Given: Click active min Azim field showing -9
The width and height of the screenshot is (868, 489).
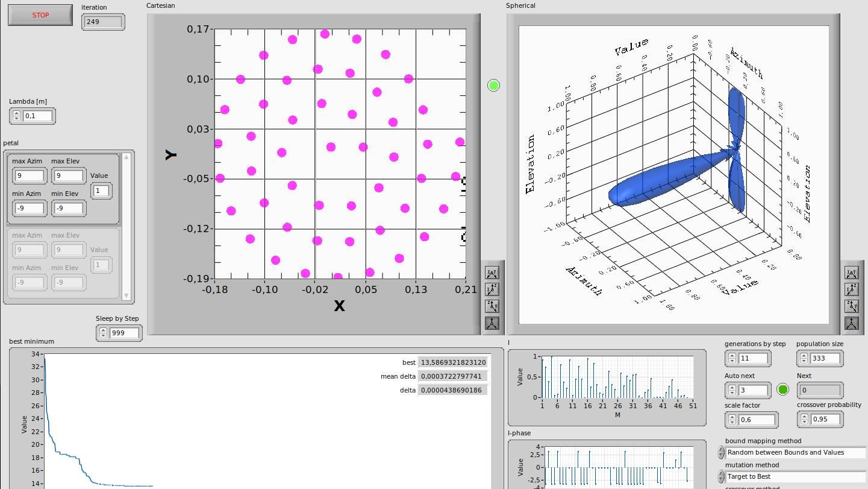Looking at the screenshot, I should click(x=29, y=208).
